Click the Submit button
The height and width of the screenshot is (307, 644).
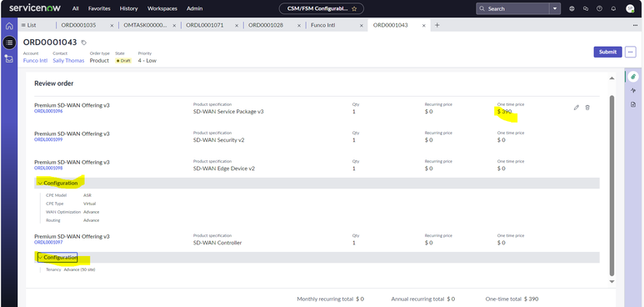click(x=607, y=52)
